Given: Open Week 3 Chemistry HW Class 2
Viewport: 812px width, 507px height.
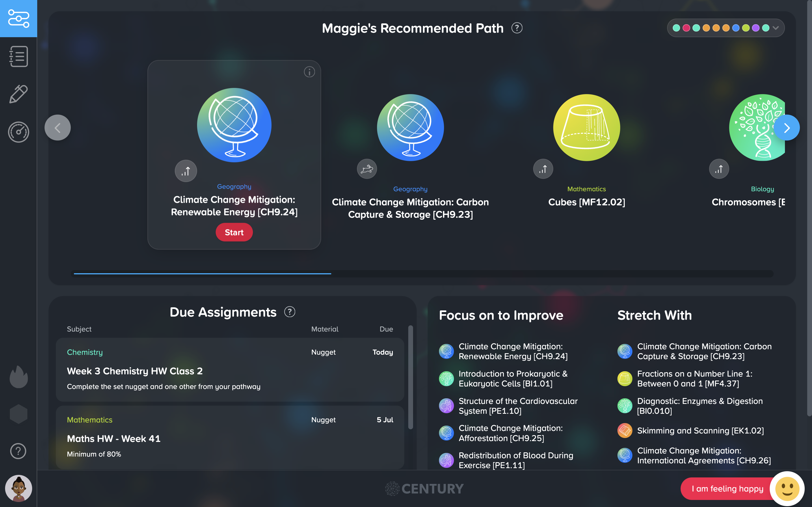Looking at the screenshot, I should [134, 371].
